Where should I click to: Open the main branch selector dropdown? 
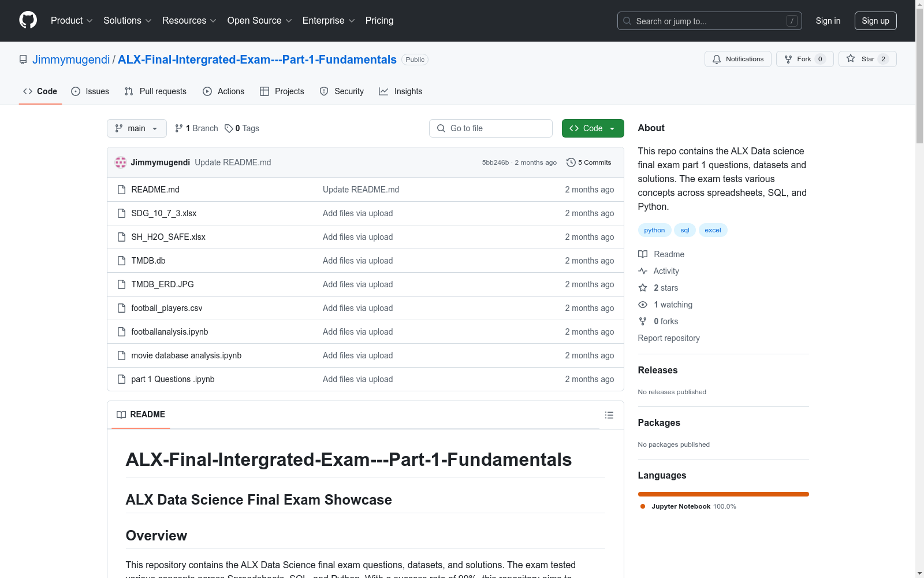(137, 128)
